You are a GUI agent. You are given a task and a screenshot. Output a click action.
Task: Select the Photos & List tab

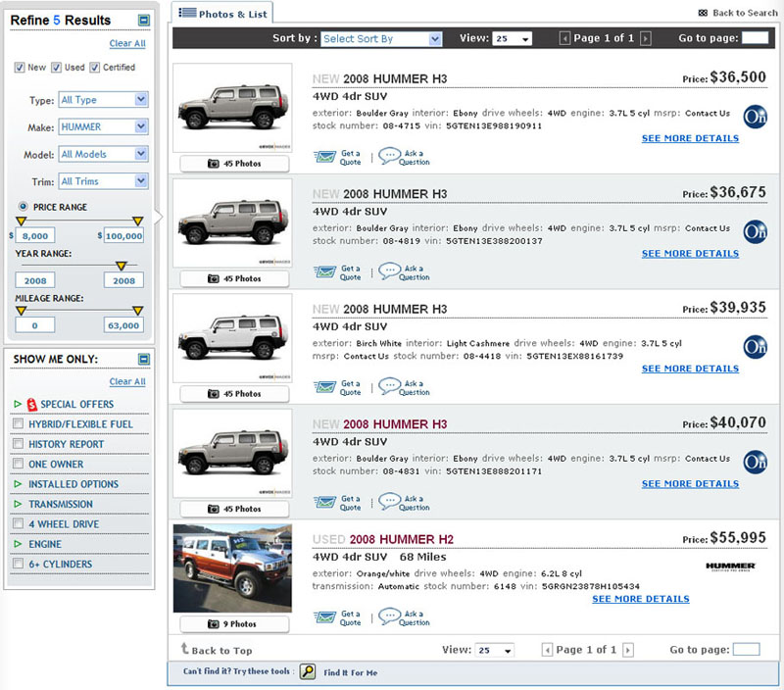point(222,14)
